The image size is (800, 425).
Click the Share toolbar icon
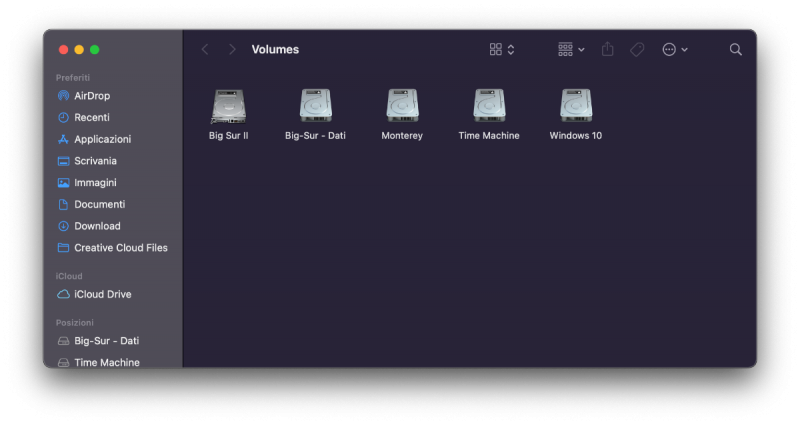607,49
